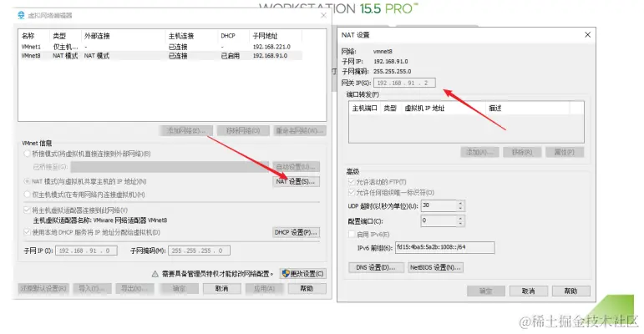Screen dimensions: 644x334
Task: Click 移除网络(O) button
Action: [243, 130]
